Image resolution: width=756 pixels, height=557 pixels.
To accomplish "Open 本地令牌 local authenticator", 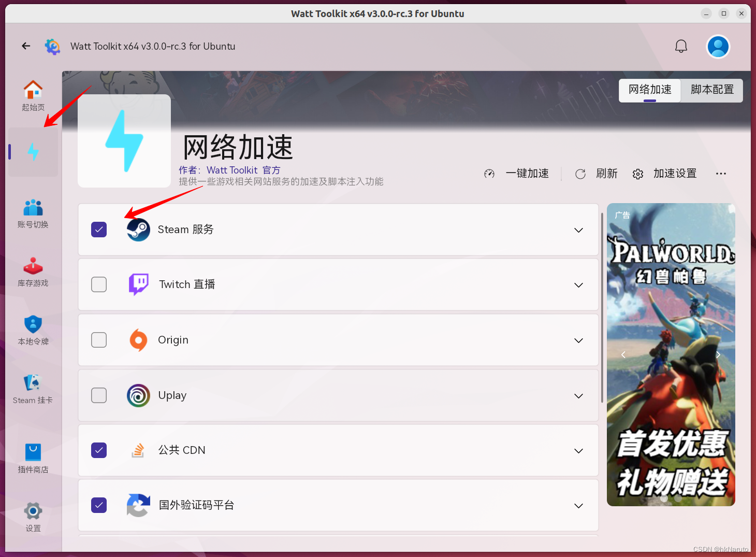I will point(33,331).
